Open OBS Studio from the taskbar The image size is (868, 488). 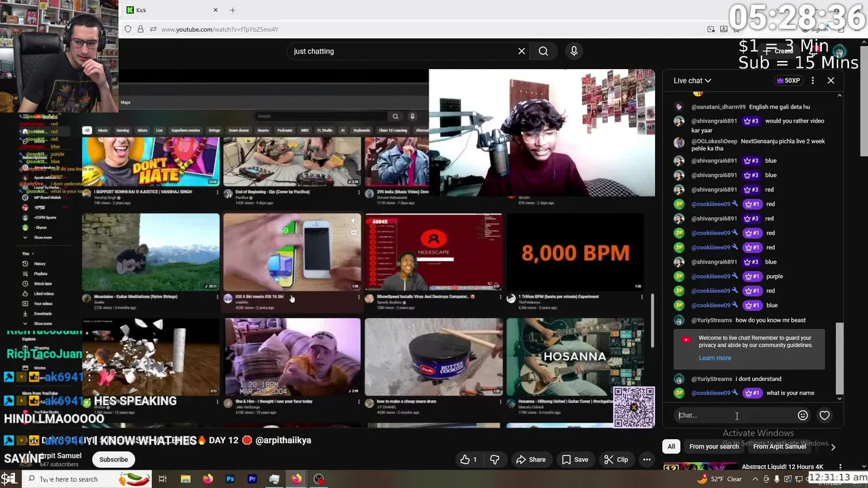[x=319, y=479]
